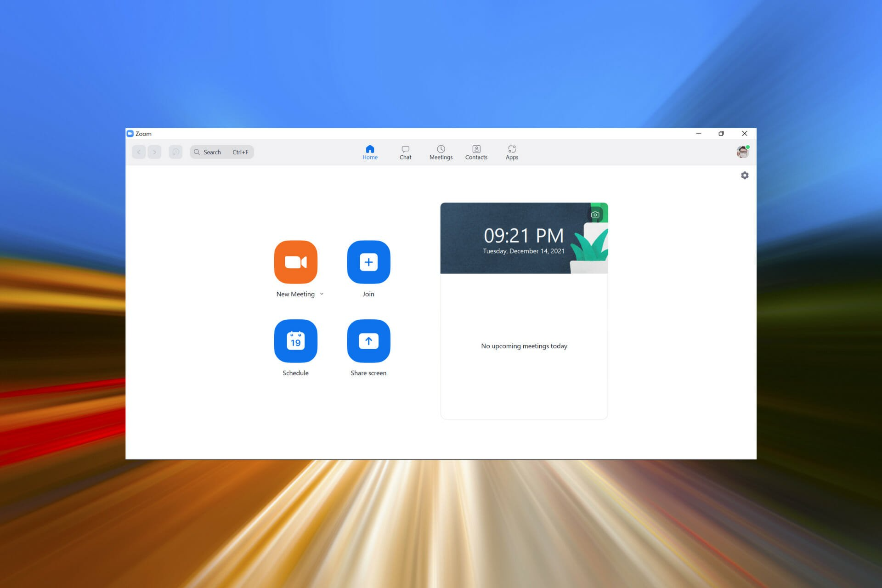The width and height of the screenshot is (882, 588).
Task: Click the Chat navigation tab
Action: coord(404,152)
